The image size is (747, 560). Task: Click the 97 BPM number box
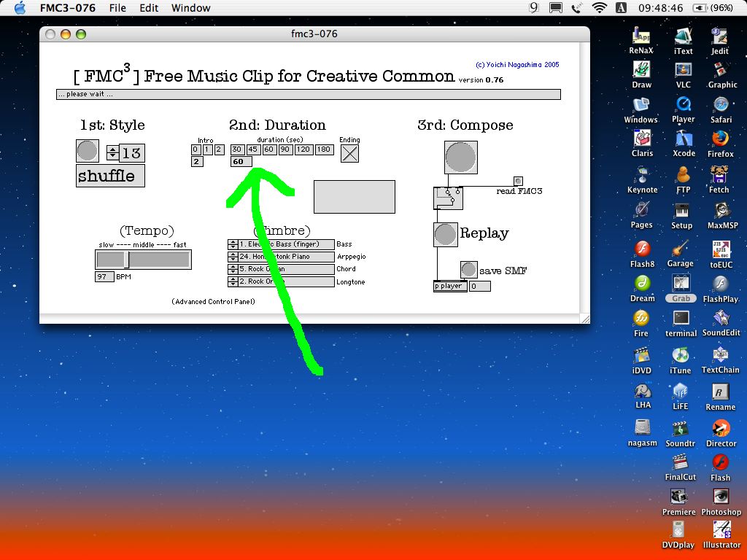coord(104,276)
